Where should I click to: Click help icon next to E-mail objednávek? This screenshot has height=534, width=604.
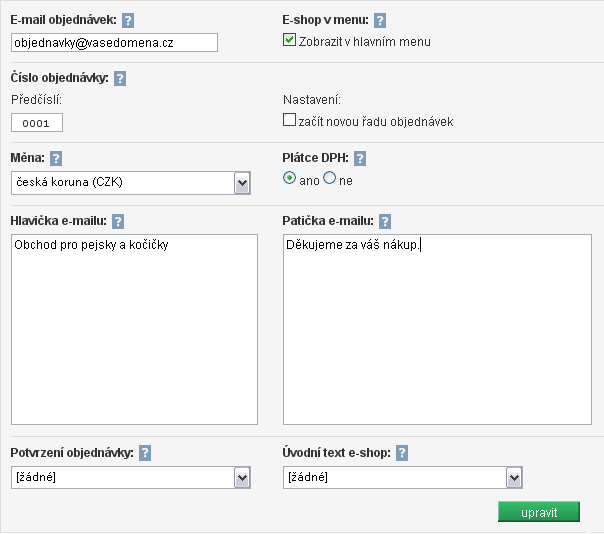click(x=128, y=20)
